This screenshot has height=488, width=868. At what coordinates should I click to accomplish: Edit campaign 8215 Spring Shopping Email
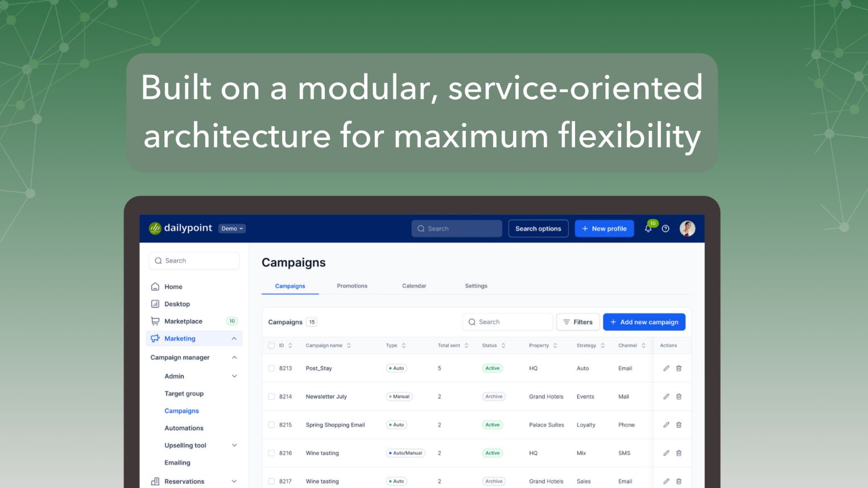click(x=666, y=425)
